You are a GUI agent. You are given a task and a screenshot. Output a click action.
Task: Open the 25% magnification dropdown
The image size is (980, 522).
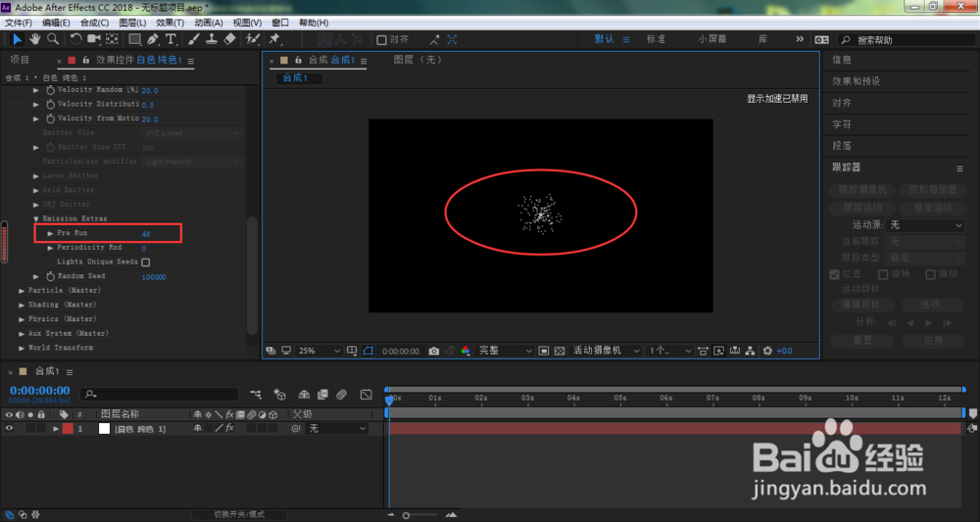[318, 351]
